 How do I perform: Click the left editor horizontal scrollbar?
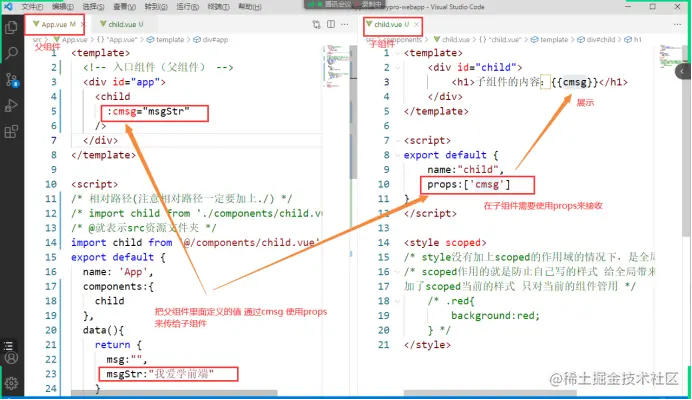coord(174,392)
